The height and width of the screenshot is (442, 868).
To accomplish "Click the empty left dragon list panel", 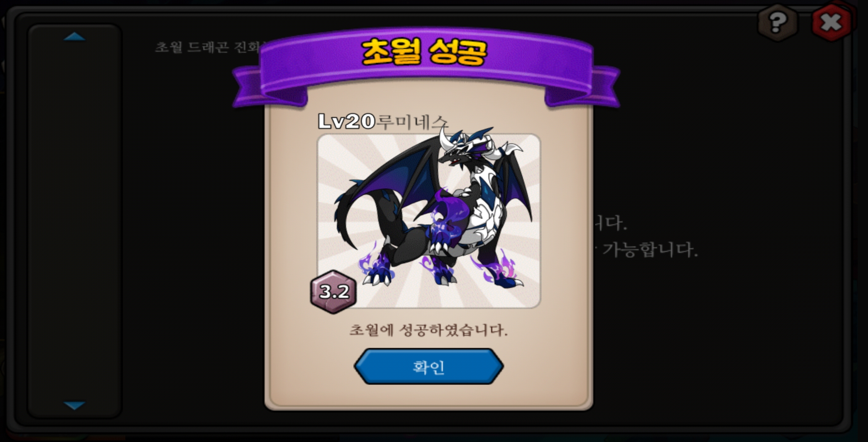I will pyautogui.click(x=74, y=221).
